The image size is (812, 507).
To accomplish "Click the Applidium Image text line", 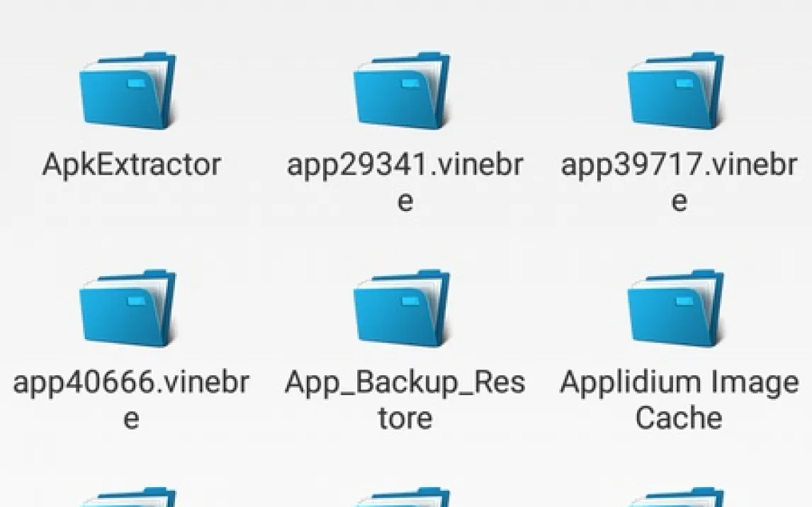I will click(679, 383).
